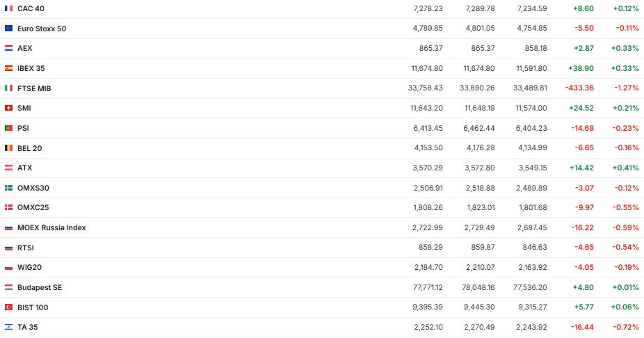Go to the Budapest SE index page
Viewport: 644px width, 338px height.
click(40, 287)
